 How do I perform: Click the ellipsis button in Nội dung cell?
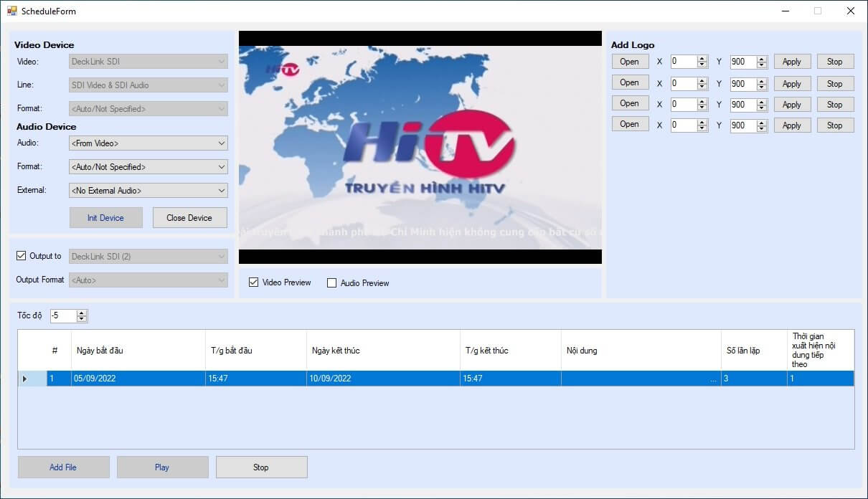(x=713, y=379)
